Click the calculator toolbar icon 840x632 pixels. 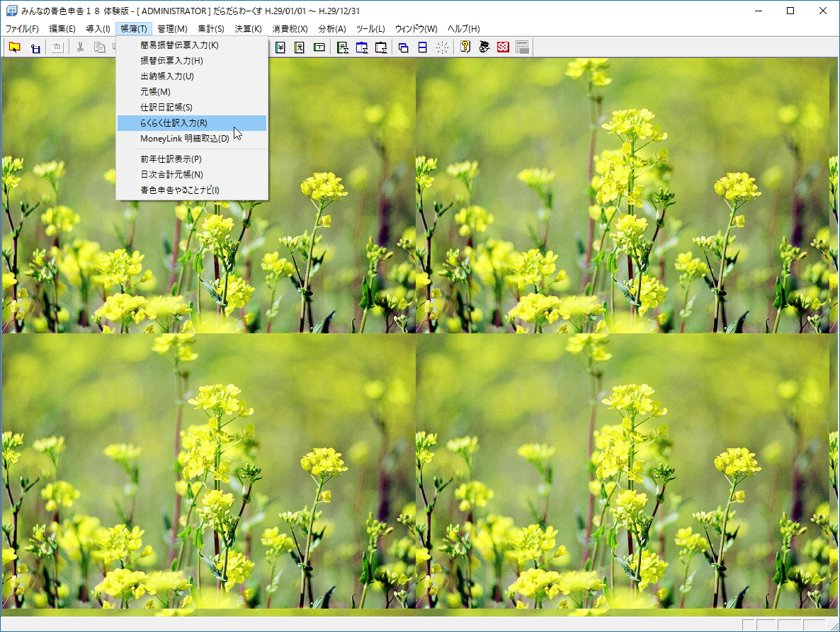pyautogui.click(x=522, y=47)
